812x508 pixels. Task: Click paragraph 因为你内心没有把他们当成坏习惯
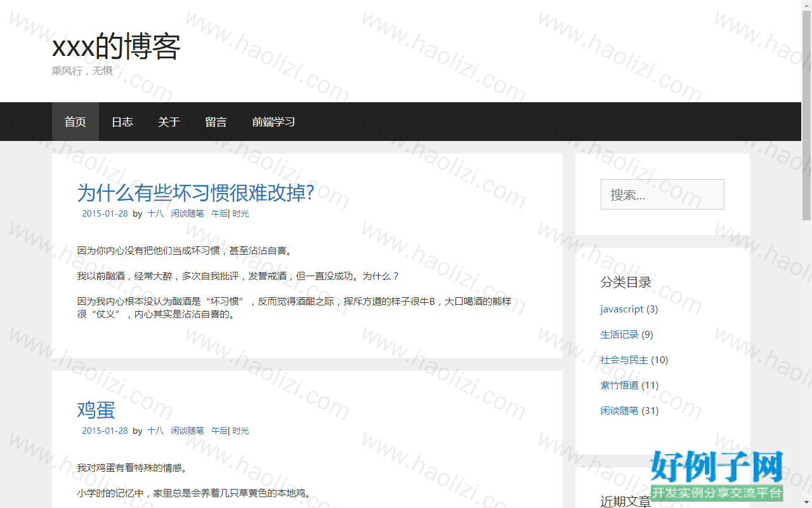click(186, 251)
